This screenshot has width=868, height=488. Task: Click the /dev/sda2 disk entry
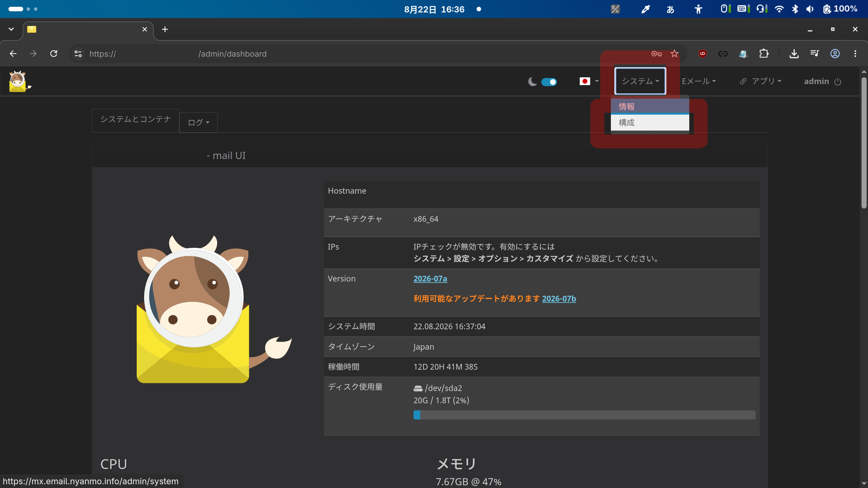[x=438, y=388]
